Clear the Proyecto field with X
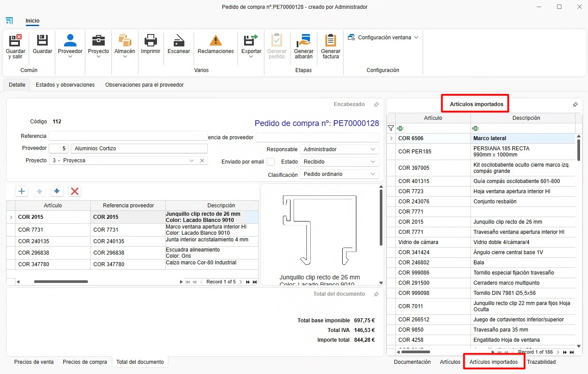This screenshot has width=588, height=374. click(x=202, y=160)
